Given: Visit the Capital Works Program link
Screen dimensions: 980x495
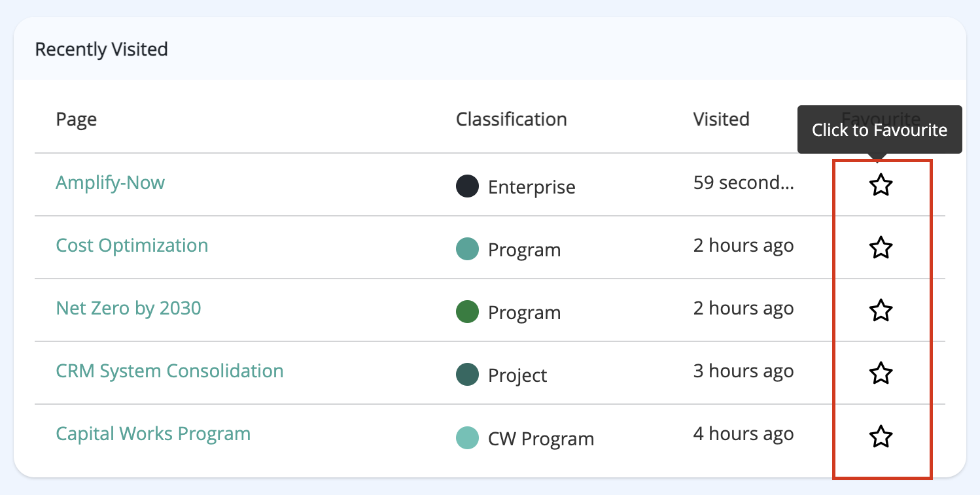Looking at the screenshot, I should click(x=153, y=434).
